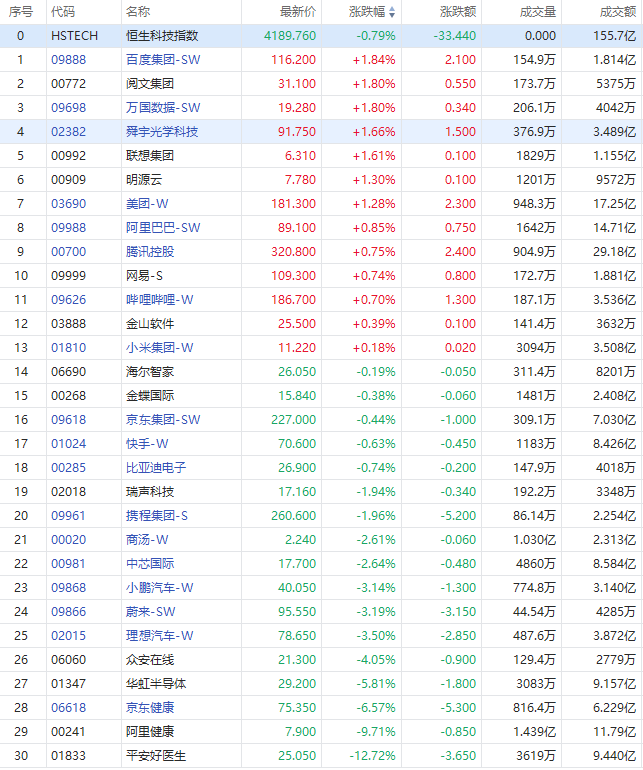
Task: Open stock code 00700 link
Action: tap(69, 252)
